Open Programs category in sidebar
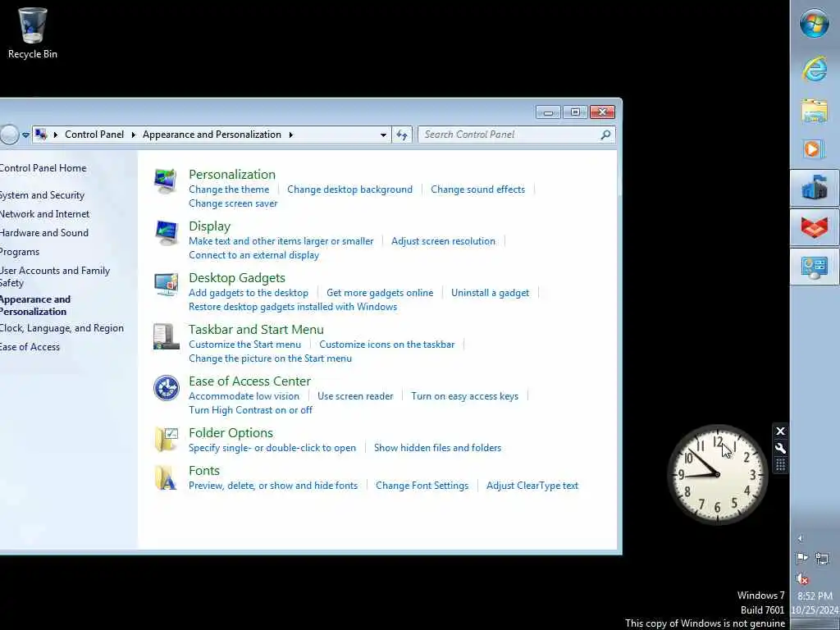The height and width of the screenshot is (630, 840). coord(20,252)
